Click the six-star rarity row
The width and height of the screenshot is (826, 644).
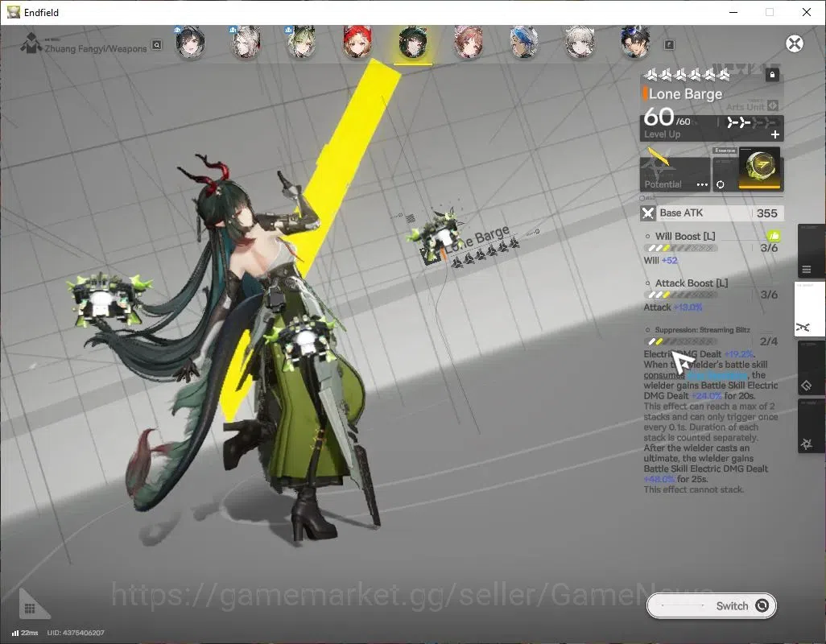pos(687,76)
